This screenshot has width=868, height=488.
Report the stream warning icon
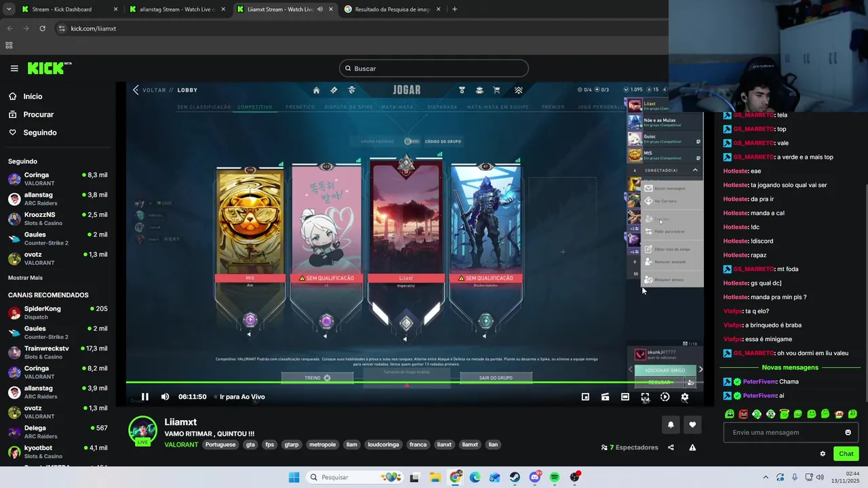click(x=692, y=447)
